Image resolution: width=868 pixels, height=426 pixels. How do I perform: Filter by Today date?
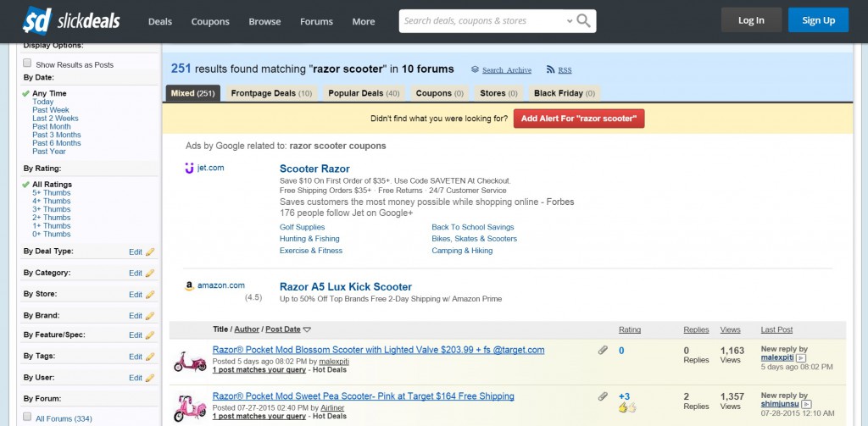coord(42,102)
